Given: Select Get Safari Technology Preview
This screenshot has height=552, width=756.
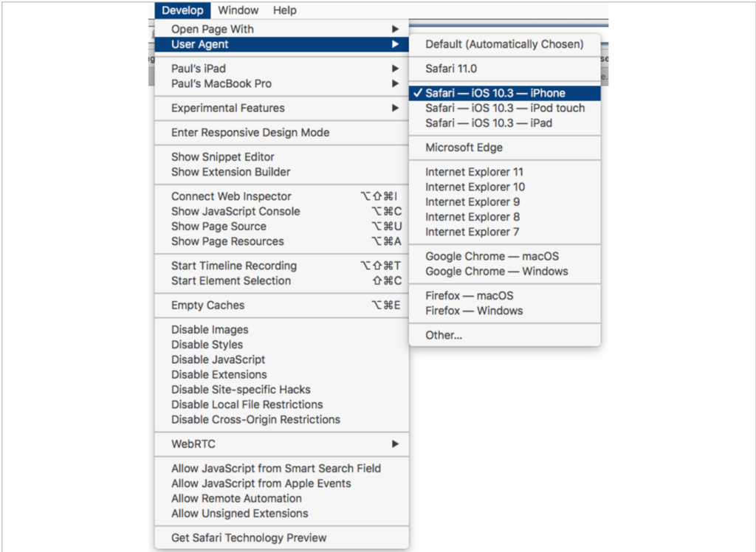Looking at the screenshot, I should [281, 538].
